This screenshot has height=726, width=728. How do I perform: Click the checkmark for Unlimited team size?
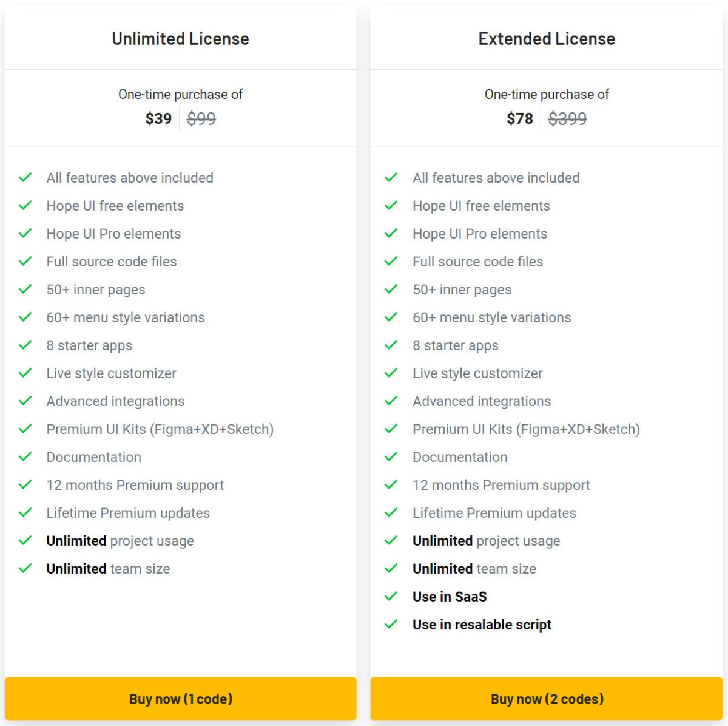pyautogui.click(x=25, y=568)
